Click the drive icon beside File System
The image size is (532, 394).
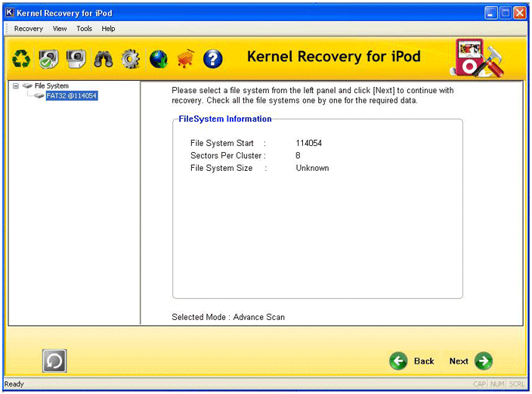(27, 85)
